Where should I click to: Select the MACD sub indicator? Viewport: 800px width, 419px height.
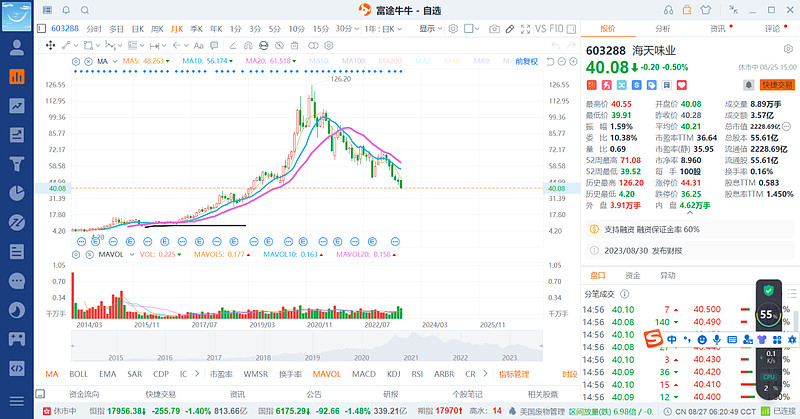364,374
